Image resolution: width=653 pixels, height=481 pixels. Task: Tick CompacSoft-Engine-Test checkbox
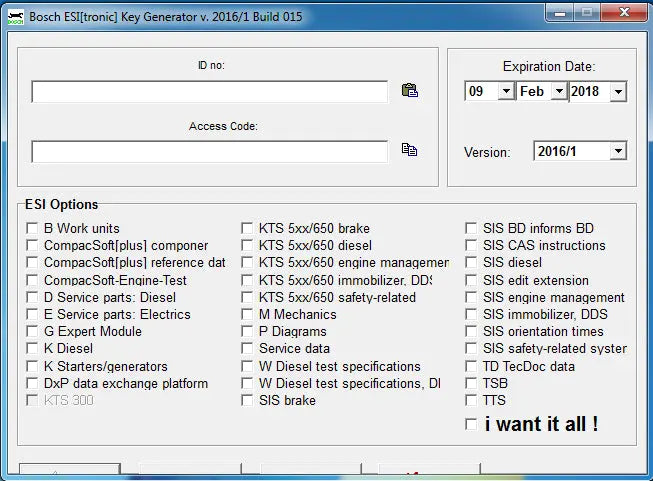pos(32,280)
